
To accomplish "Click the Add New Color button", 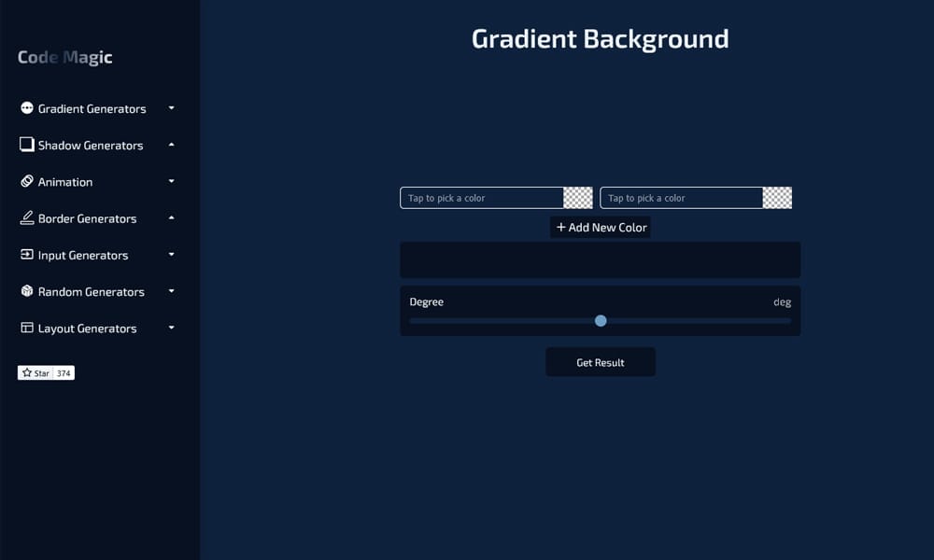I will 600,227.
